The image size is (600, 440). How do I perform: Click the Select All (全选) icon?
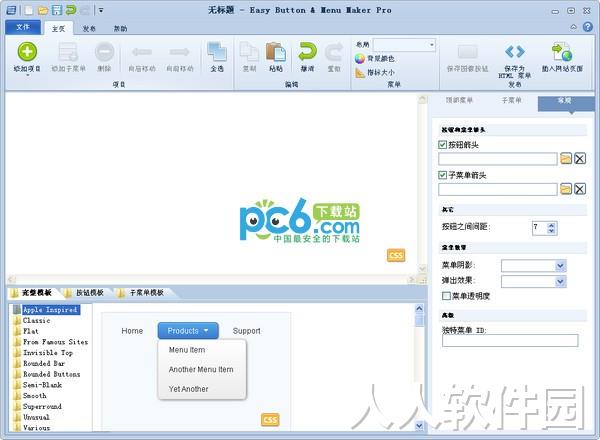point(217,52)
